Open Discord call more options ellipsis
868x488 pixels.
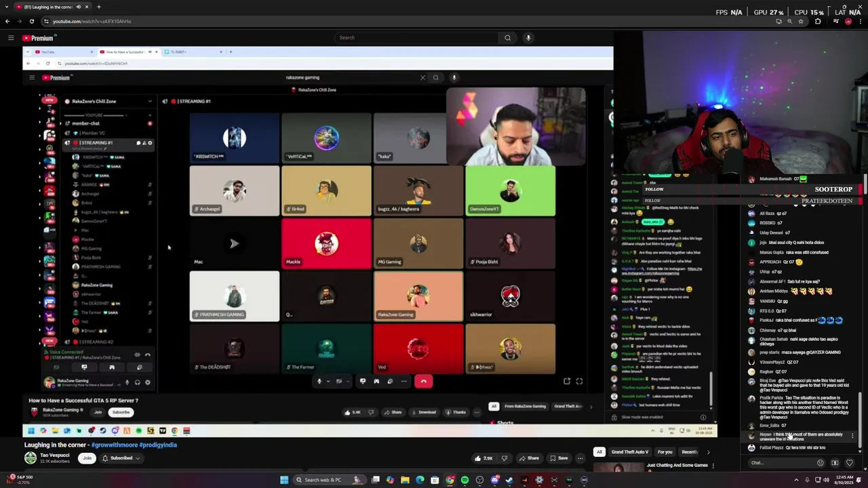pyautogui.click(x=404, y=382)
